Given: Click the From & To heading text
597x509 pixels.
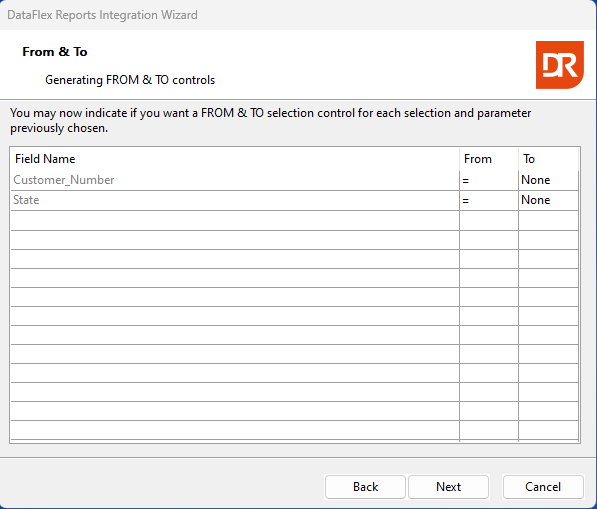Looking at the screenshot, I should [55, 51].
